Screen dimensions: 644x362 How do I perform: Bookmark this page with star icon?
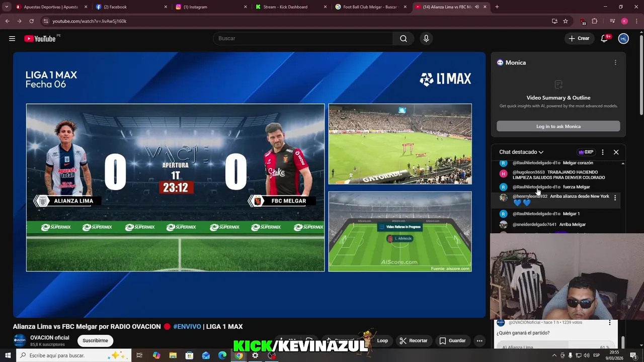coord(566,21)
